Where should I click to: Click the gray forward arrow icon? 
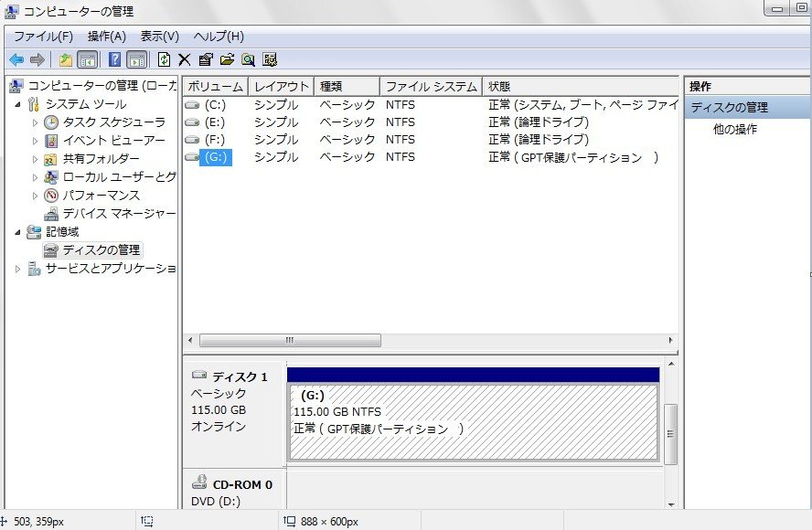(x=37, y=60)
